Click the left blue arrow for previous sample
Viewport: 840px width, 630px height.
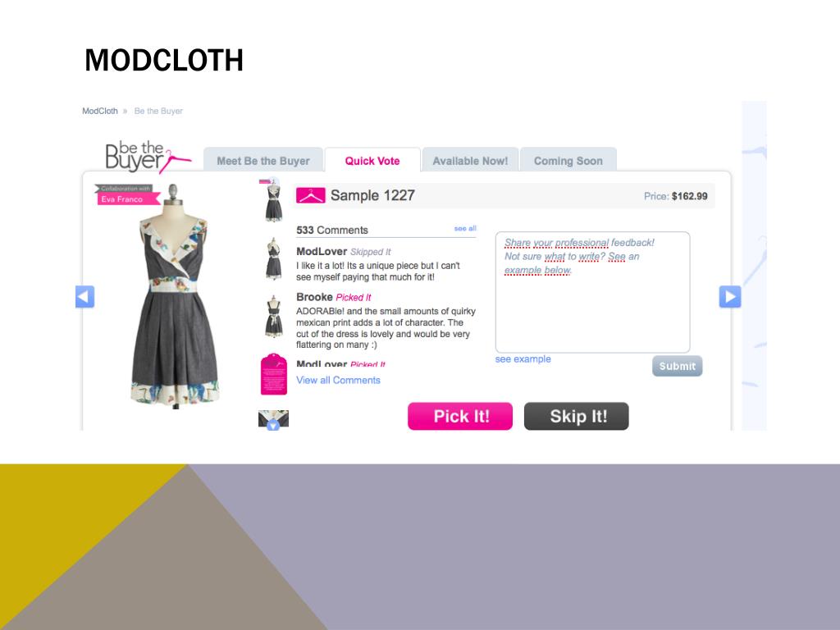point(84,296)
